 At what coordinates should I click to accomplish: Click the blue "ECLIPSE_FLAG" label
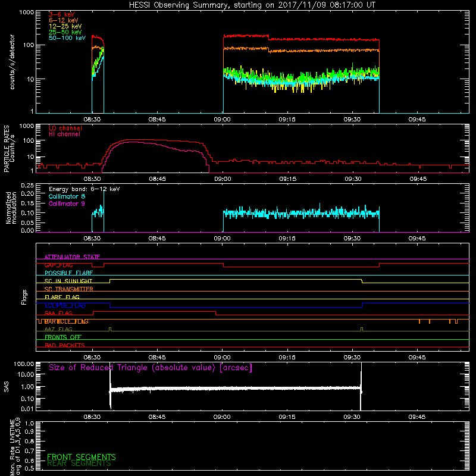[x=65, y=305]
